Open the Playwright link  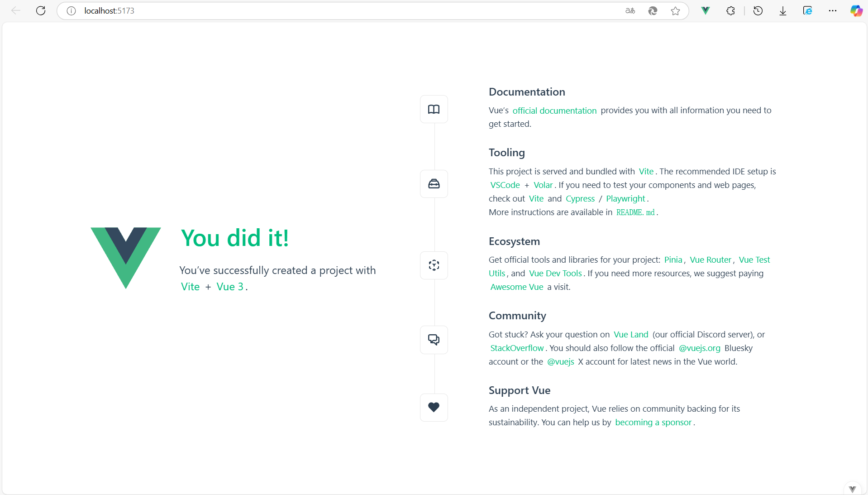625,199
